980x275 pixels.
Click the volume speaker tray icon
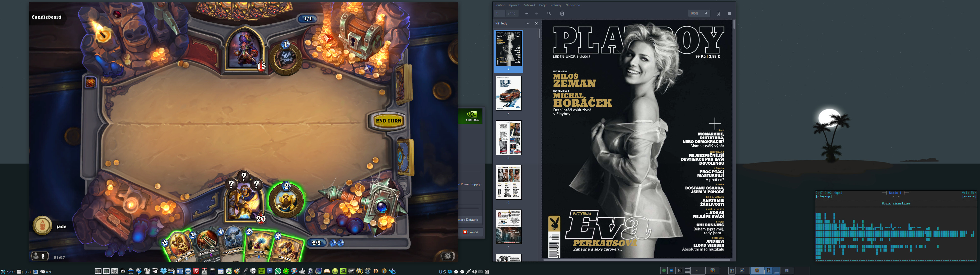[474, 272]
